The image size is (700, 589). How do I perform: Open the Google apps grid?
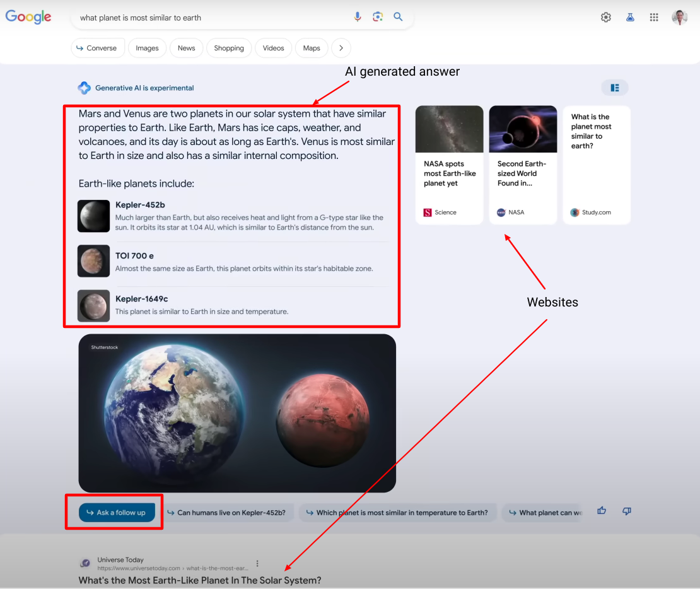654,18
